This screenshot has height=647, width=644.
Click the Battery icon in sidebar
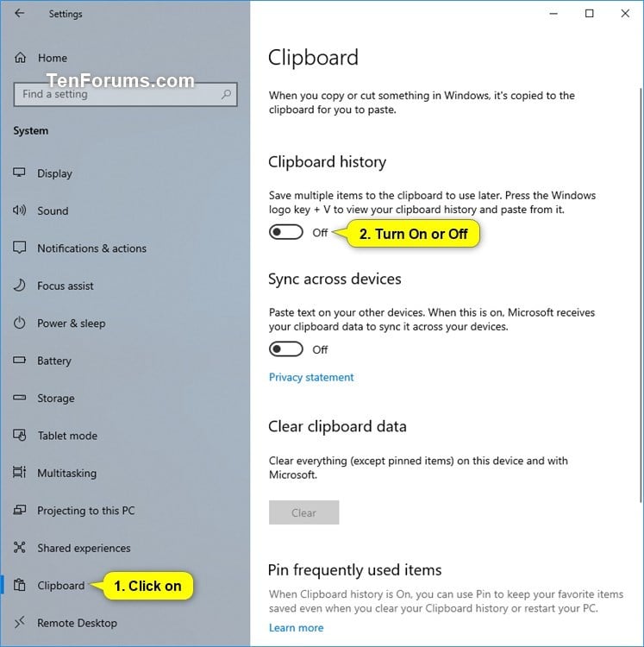19,361
